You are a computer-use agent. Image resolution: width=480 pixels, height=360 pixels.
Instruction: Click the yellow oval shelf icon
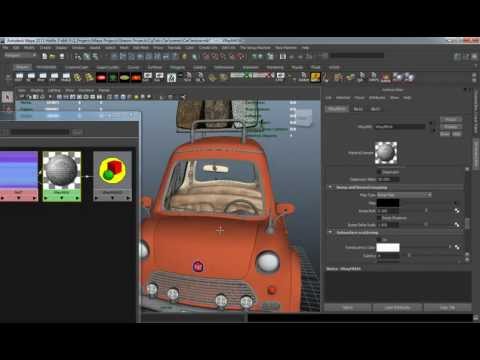click(125, 77)
